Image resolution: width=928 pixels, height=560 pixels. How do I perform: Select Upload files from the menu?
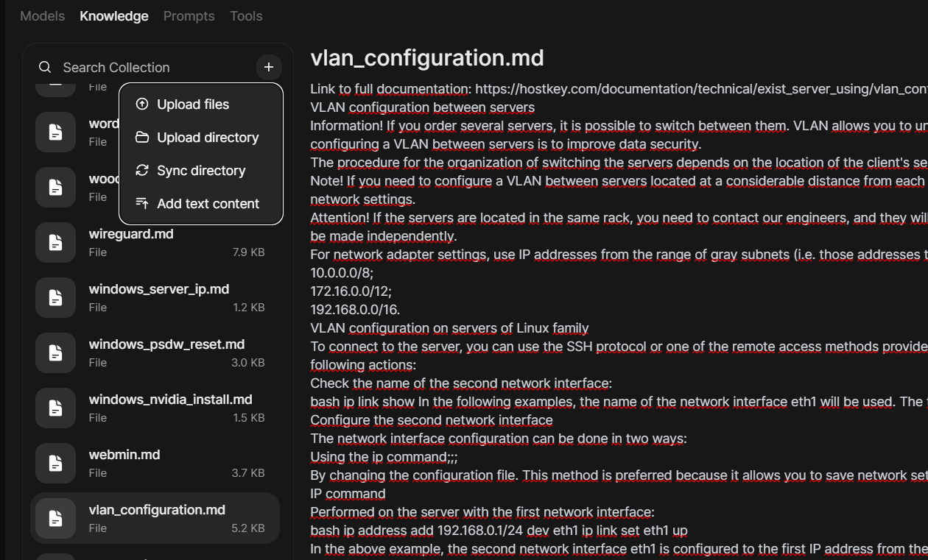193,104
